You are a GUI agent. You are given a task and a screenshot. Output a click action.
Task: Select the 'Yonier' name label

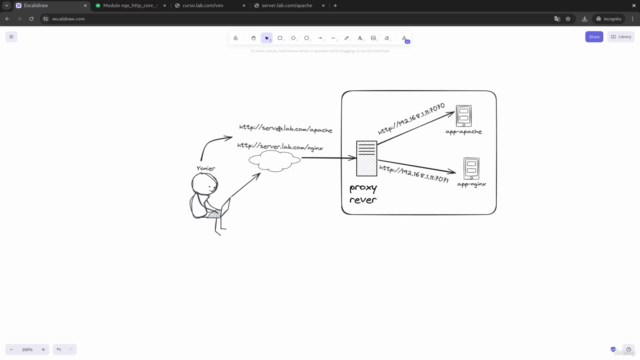pos(206,168)
